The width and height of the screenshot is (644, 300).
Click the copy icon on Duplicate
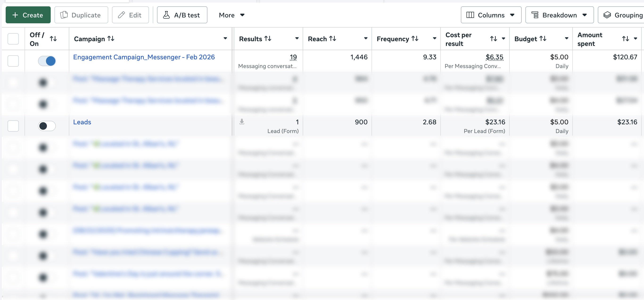click(x=64, y=15)
